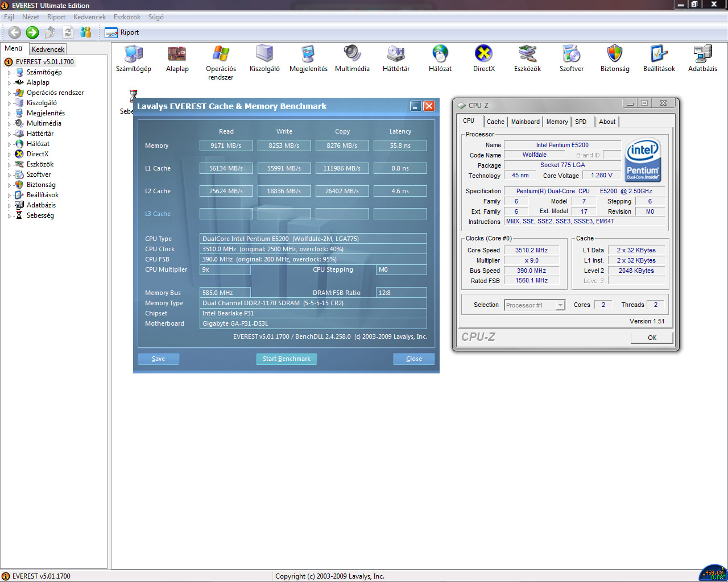Viewport: 728px width, 582px height.
Task: Open the Nézet menu
Action: point(31,17)
